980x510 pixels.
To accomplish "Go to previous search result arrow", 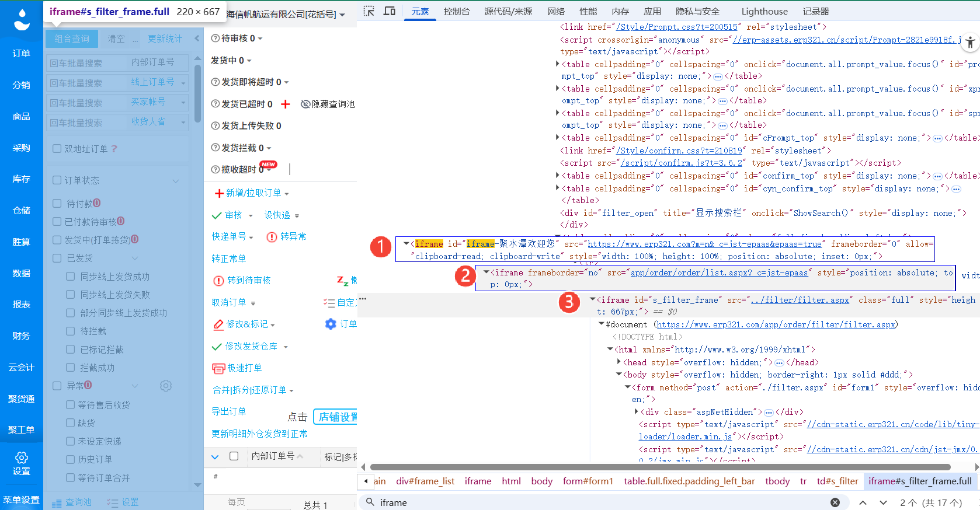I will click(863, 502).
